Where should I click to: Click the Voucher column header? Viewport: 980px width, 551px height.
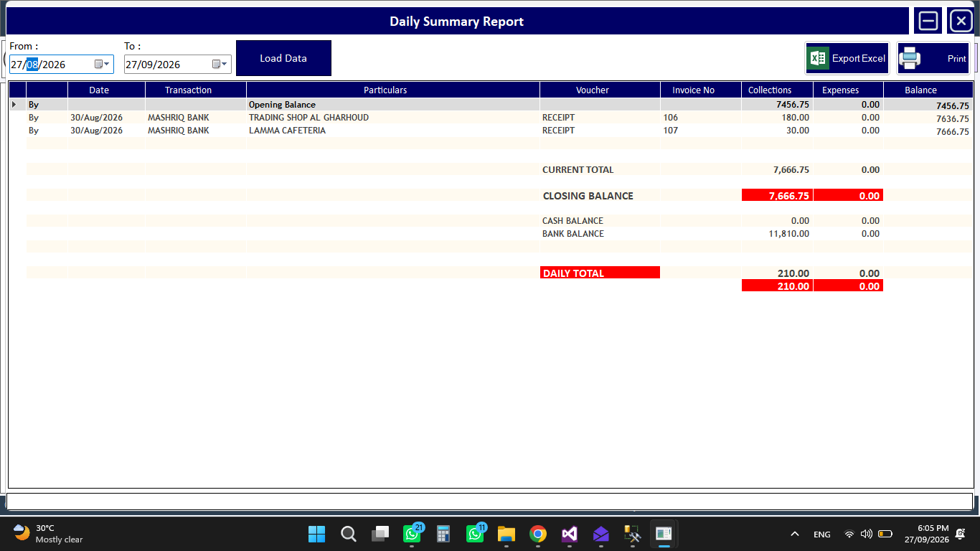600,90
